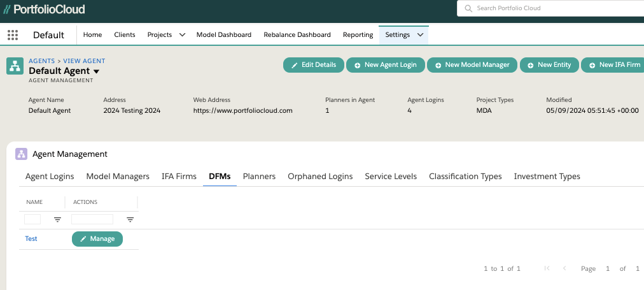Open the Default Agent dropdown arrow
This screenshot has width=644, height=290.
click(x=97, y=71)
